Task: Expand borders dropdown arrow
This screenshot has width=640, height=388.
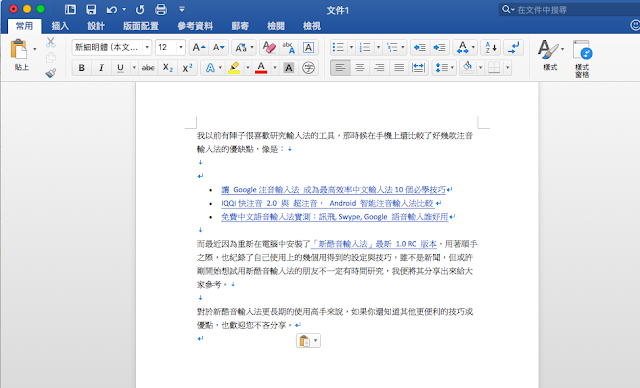Action: click(x=507, y=68)
